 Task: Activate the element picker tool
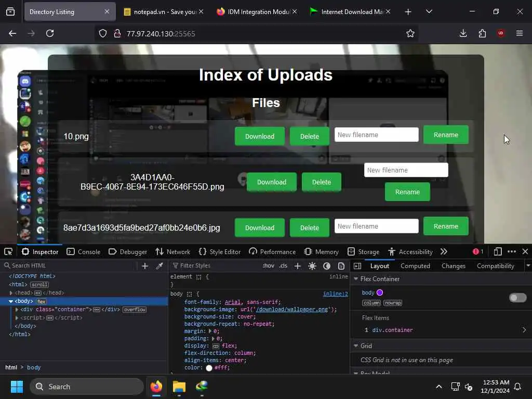pyautogui.click(x=8, y=252)
